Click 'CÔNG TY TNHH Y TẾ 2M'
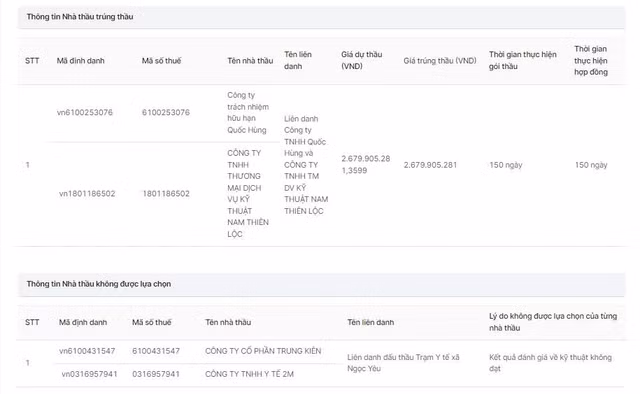Image resolution: width=640 pixels, height=394 pixels. coord(249,374)
